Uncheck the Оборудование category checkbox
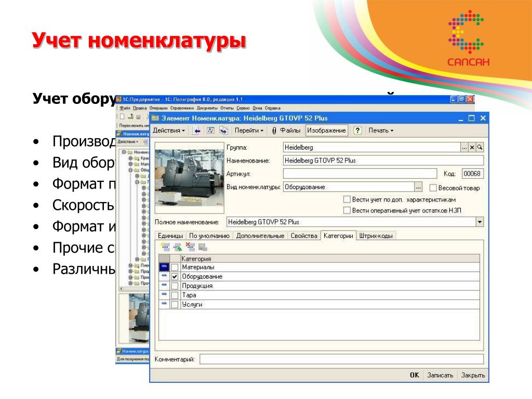Screen dimensions: 532x399 pos(175,276)
